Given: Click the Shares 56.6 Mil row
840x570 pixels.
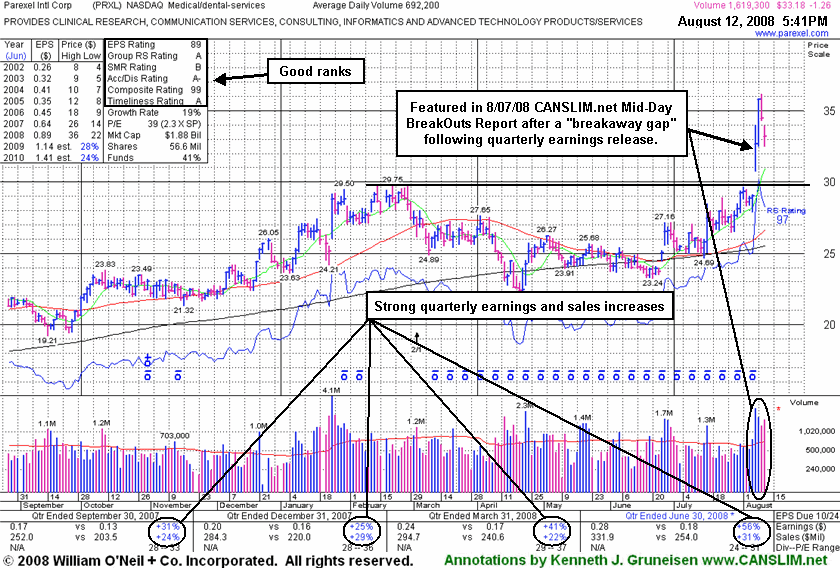Looking at the screenshot, I should click(x=154, y=146).
